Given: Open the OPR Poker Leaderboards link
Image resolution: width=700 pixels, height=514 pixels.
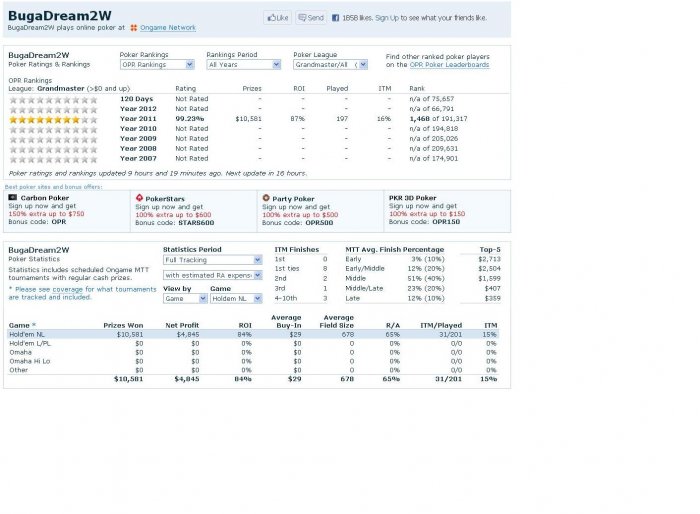Looking at the screenshot, I should click(x=449, y=65).
